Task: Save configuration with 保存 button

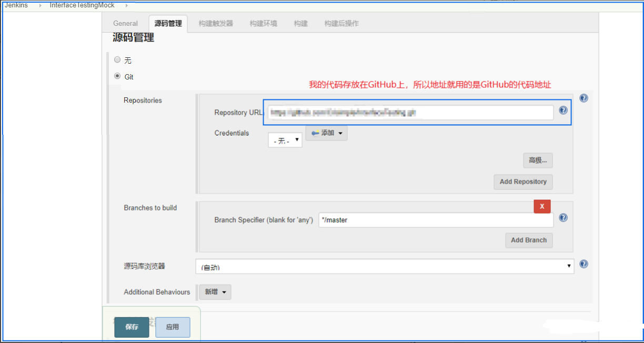Action: tap(132, 327)
